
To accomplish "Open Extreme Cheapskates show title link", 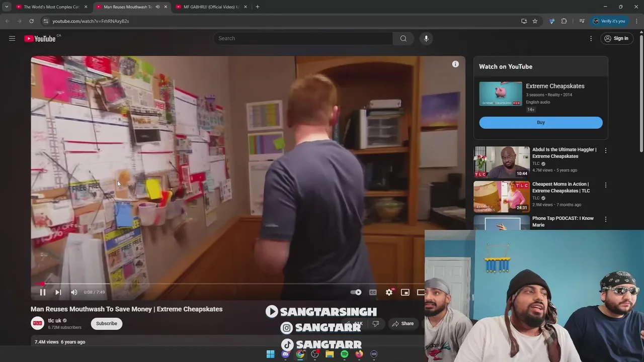I will (x=555, y=86).
